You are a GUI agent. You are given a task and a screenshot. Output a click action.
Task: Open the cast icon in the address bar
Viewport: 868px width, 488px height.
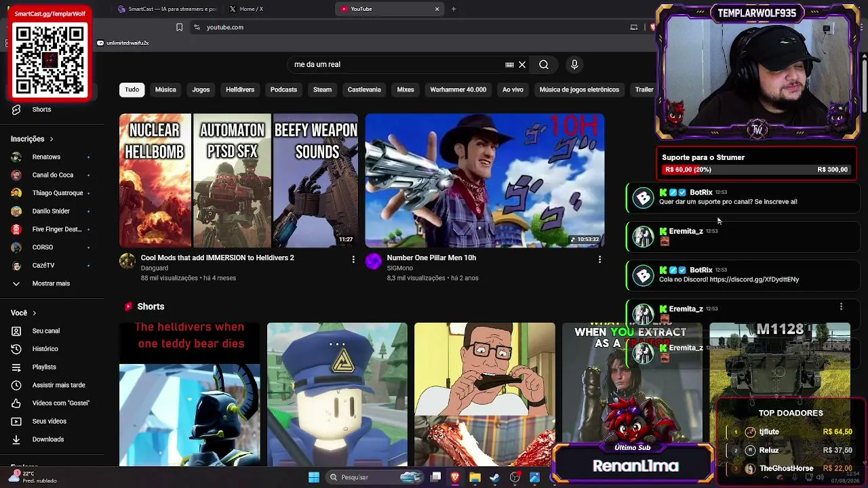coord(634,27)
